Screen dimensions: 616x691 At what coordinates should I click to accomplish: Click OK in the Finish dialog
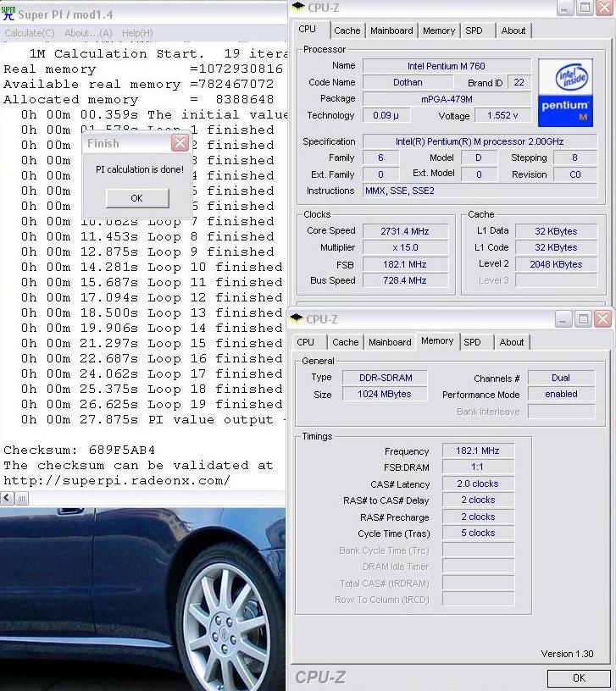(137, 198)
